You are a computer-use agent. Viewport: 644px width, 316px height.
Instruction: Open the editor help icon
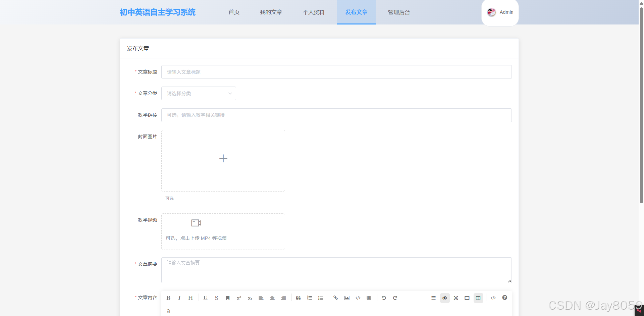(504, 298)
